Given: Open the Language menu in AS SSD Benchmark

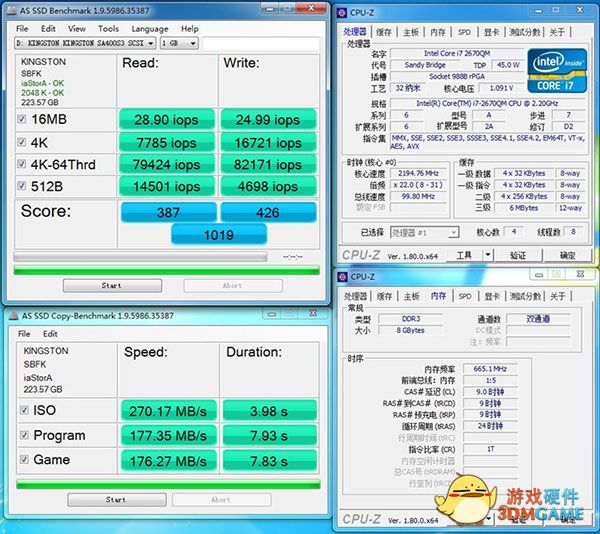Looking at the screenshot, I should 149,29.
